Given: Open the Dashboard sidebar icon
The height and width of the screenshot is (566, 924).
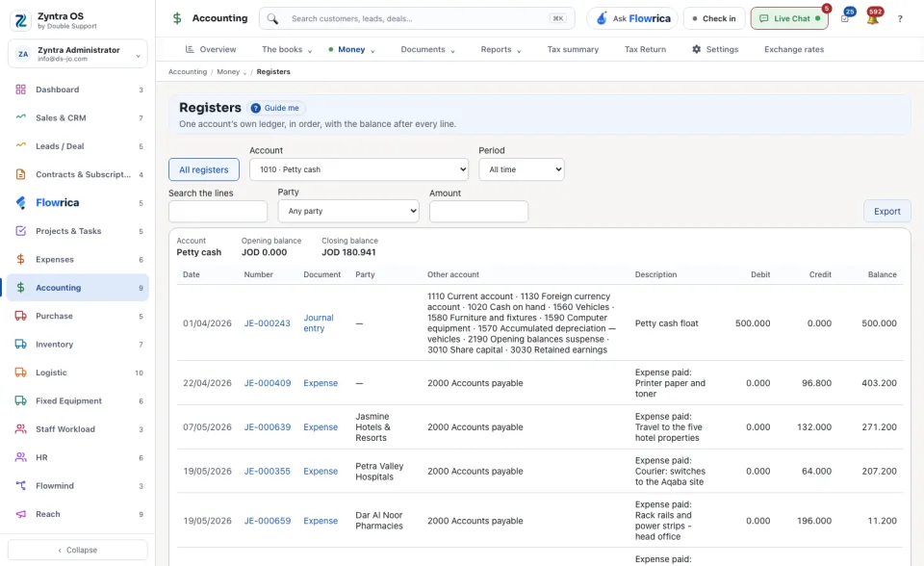Looking at the screenshot, I should 20,90.
